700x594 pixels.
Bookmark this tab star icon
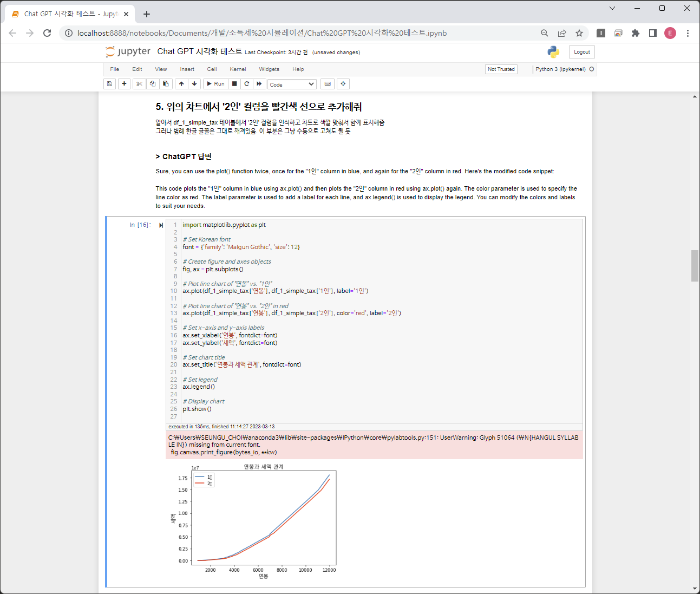pos(579,33)
